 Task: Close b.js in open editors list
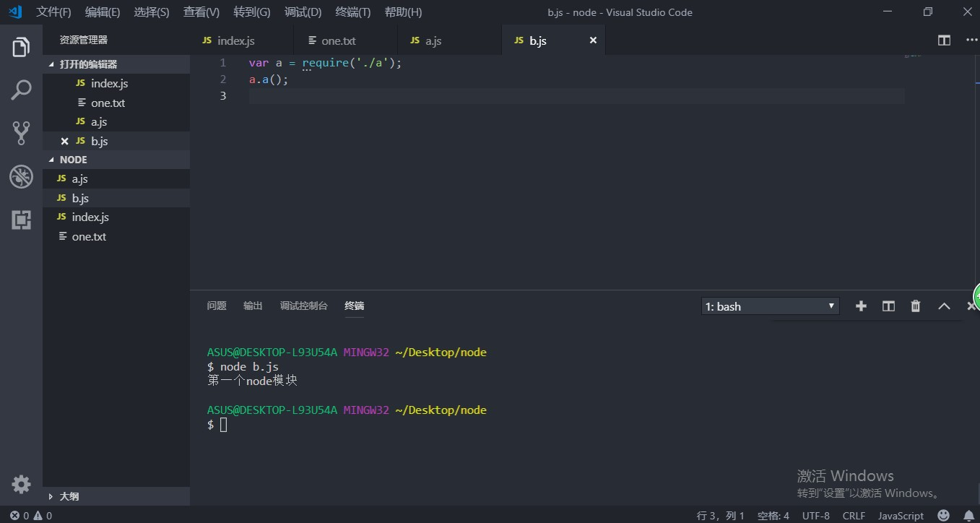click(x=65, y=141)
